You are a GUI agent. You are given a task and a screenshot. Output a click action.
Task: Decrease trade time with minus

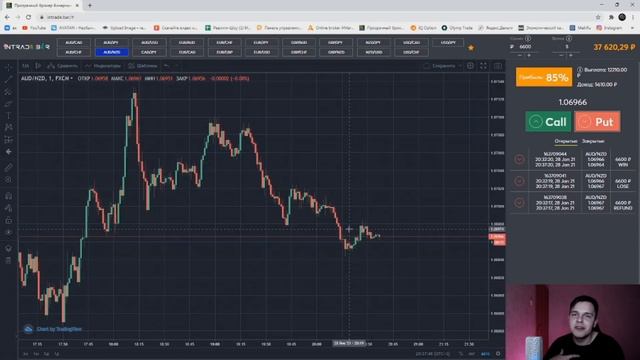561,55
